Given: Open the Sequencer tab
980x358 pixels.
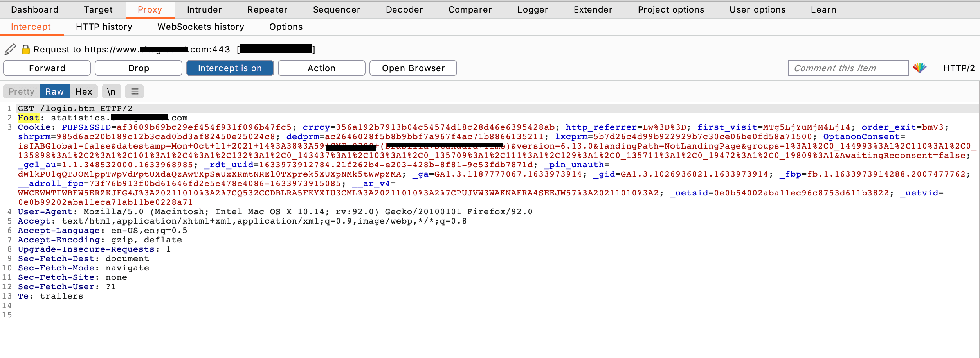Looking at the screenshot, I should pyautogui.click(x=337, y=9).
